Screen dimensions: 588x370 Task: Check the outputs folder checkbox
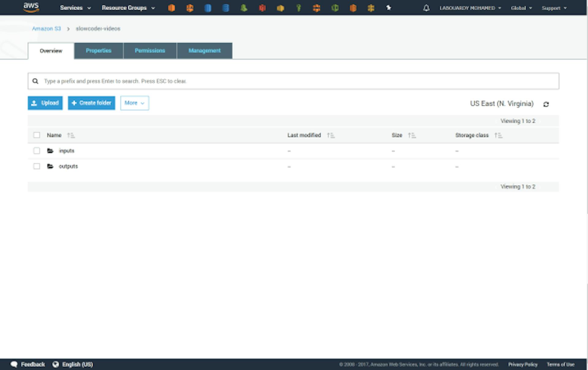click(36, 166)
